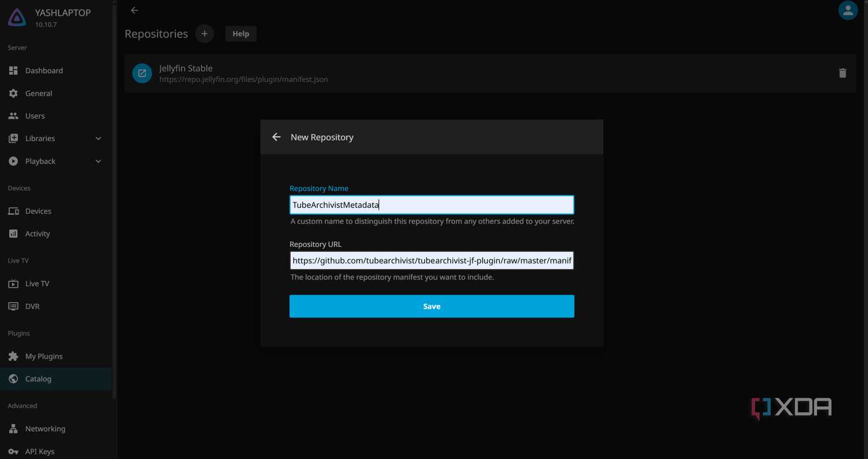Image resolution: width=868 pixels, height=459 pixels.
Task: Click the Networking icon in sidebar
Action: pyautogui.click(x=13, y=429)
